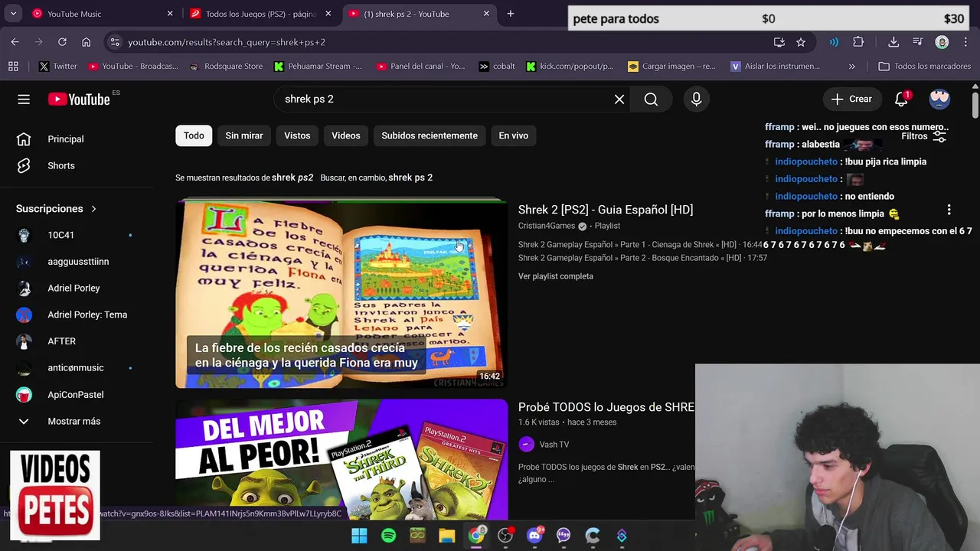
Task: Open the apps grid in bookmarks bar
Action: (x=13, y=67)
